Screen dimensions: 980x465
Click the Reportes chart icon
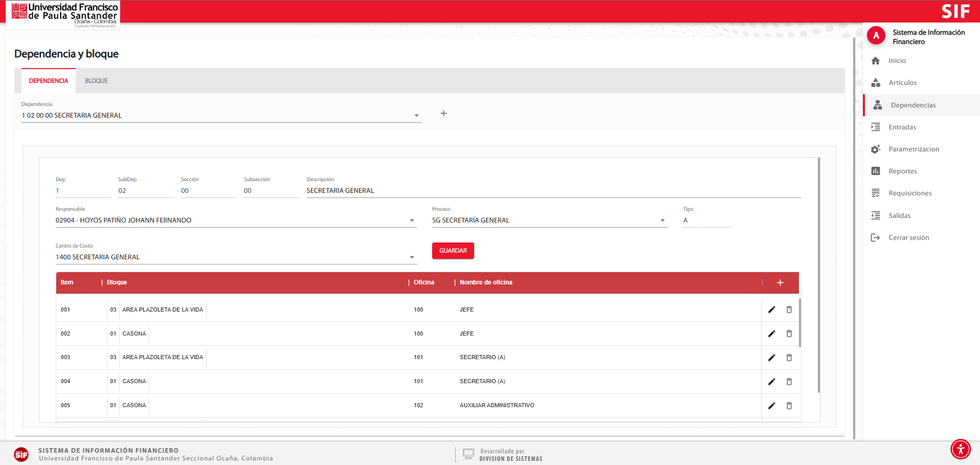pos(876,171)
